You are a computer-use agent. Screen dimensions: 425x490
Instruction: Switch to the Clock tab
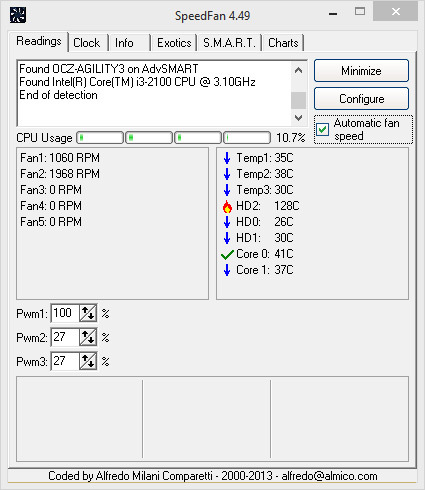(87, 43)
